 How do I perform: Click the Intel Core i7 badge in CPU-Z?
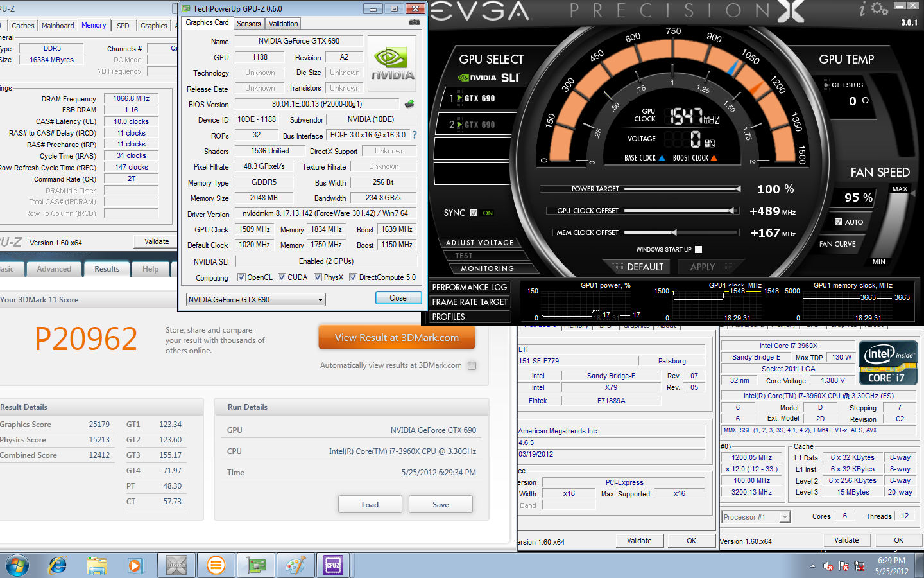(x=888, y=362)
